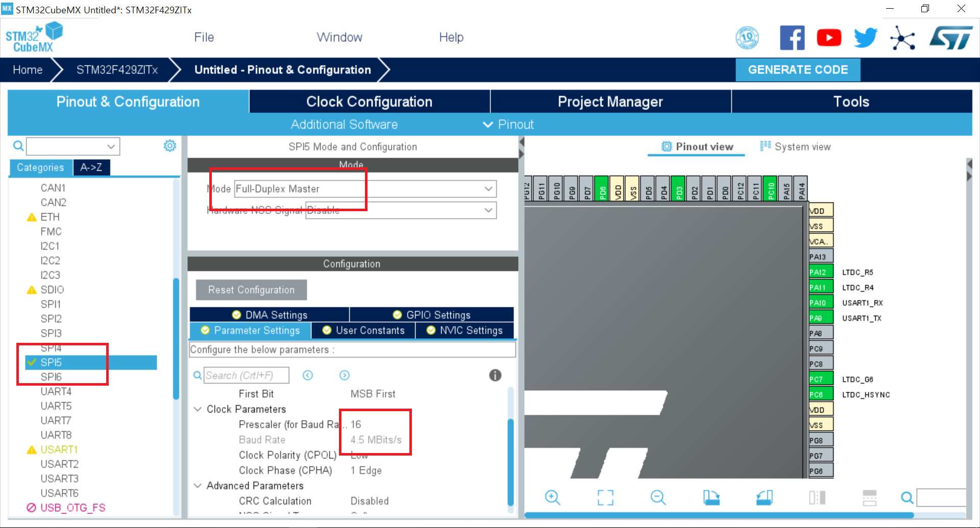Expand the Pinout dropdown menu
Image resolution: width=980 pixels, height=528 pixels.
[x=508, y=124]
